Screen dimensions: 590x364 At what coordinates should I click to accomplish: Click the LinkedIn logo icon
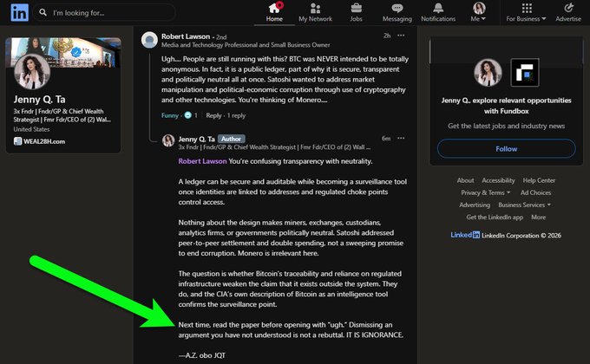point(19,12)
